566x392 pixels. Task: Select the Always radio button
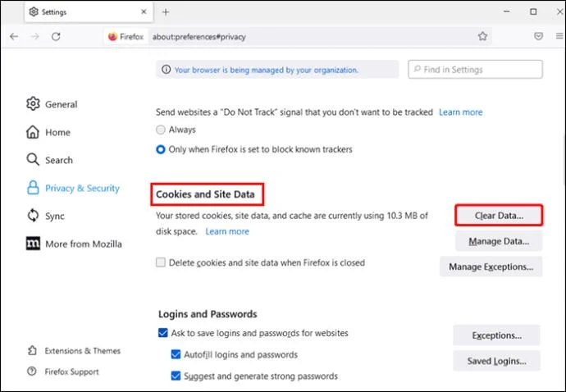point(161,130)
